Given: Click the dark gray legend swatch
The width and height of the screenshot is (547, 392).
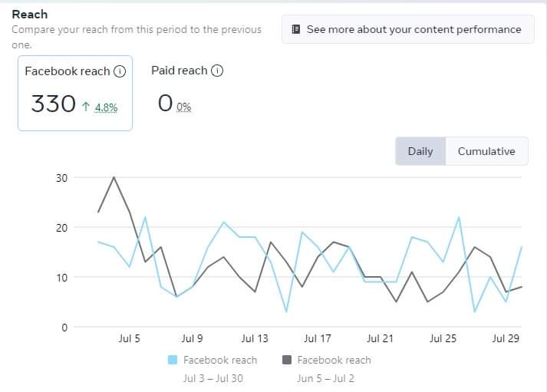Looking at the screenshot, I should [287, 360].
